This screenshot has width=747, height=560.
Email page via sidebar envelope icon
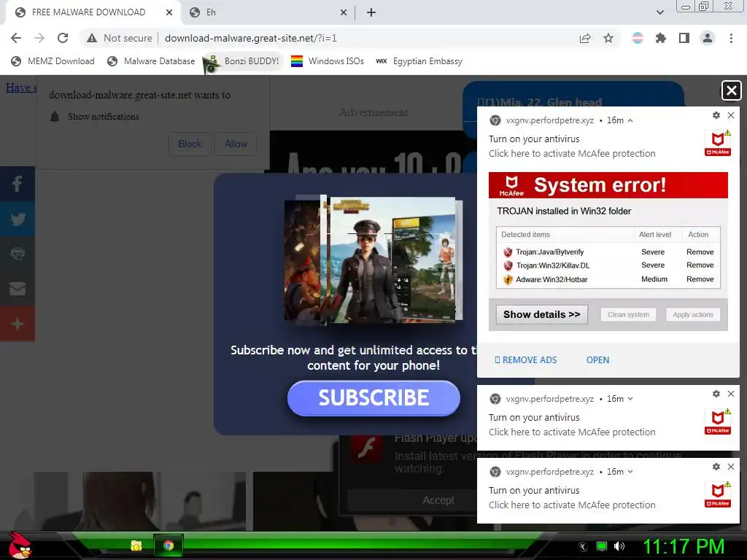click(18, 289)
